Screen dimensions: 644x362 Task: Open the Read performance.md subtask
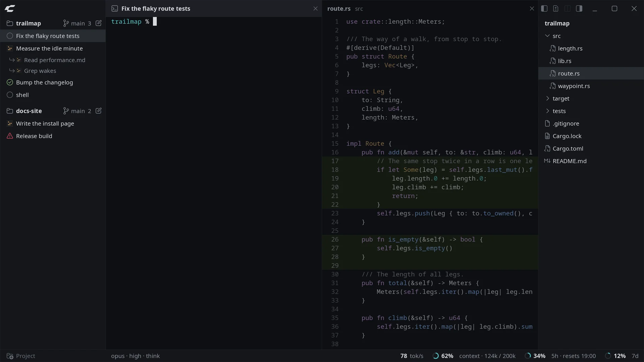point(53,60)
